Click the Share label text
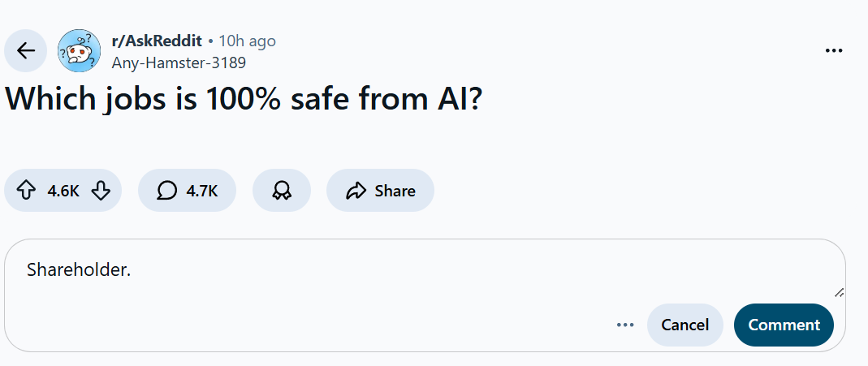The height and width of the screenshot is (366, 868). (395, 191)
